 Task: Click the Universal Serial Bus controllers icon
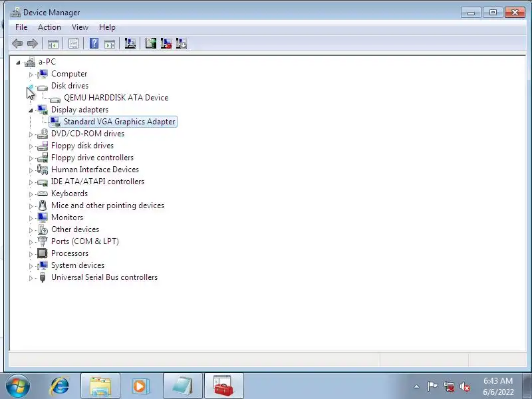click(43, 277)
